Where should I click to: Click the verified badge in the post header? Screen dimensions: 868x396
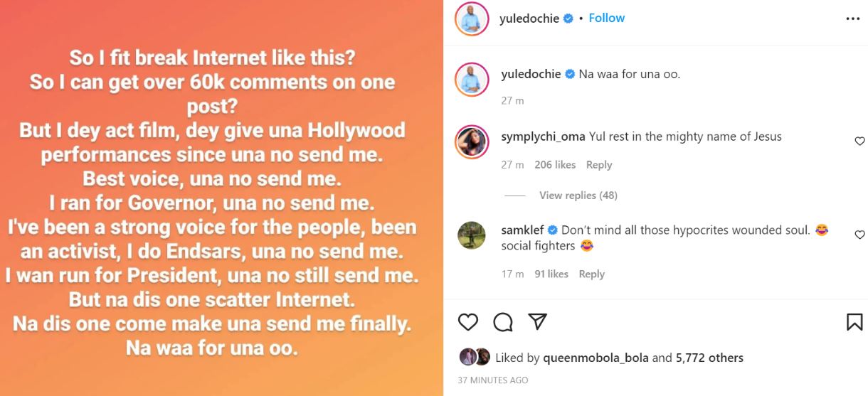pyautogui.click(x=568, y=18)
